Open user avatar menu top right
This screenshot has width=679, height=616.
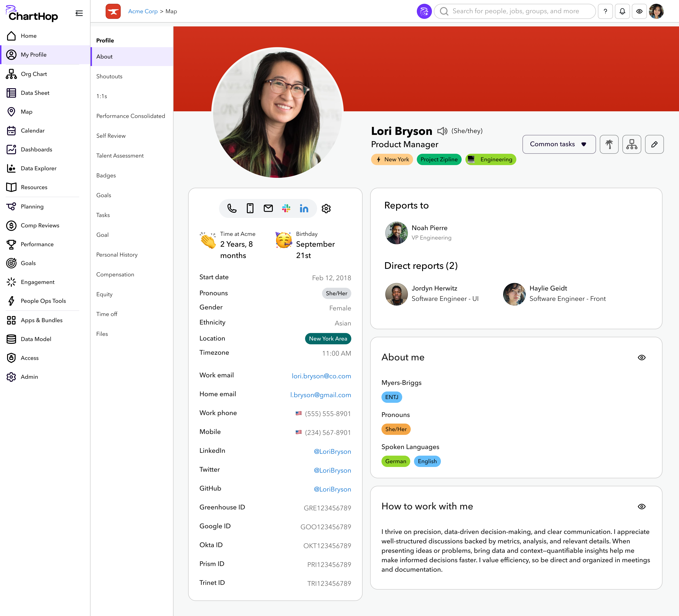click(x=656, y=11)
